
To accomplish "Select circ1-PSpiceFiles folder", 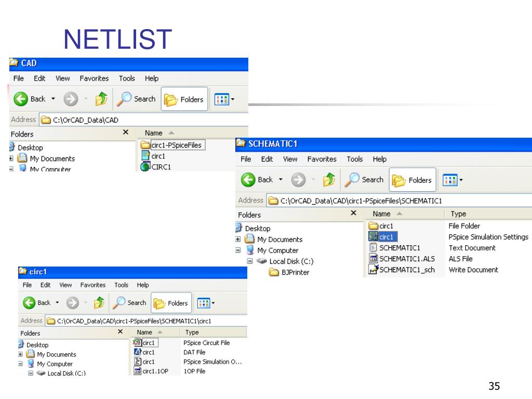I will (172, 145).
